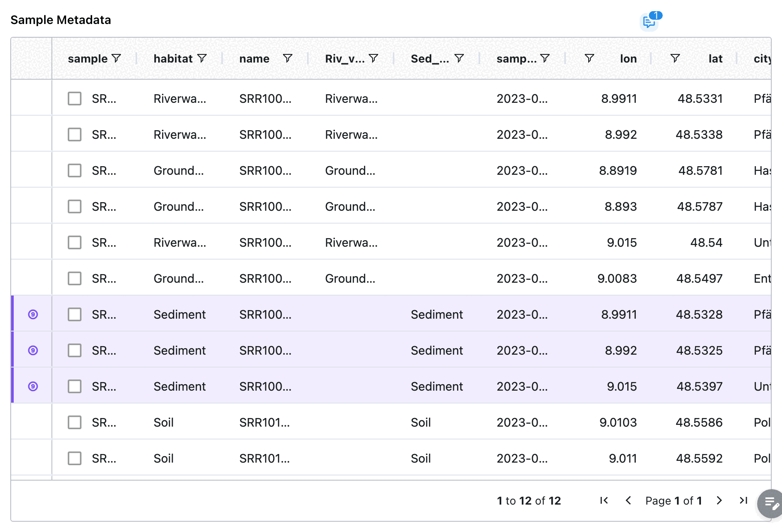782x532 pixels.
Task: Tick checkbox for Soil row lat 48.5586
Action: 75,422
